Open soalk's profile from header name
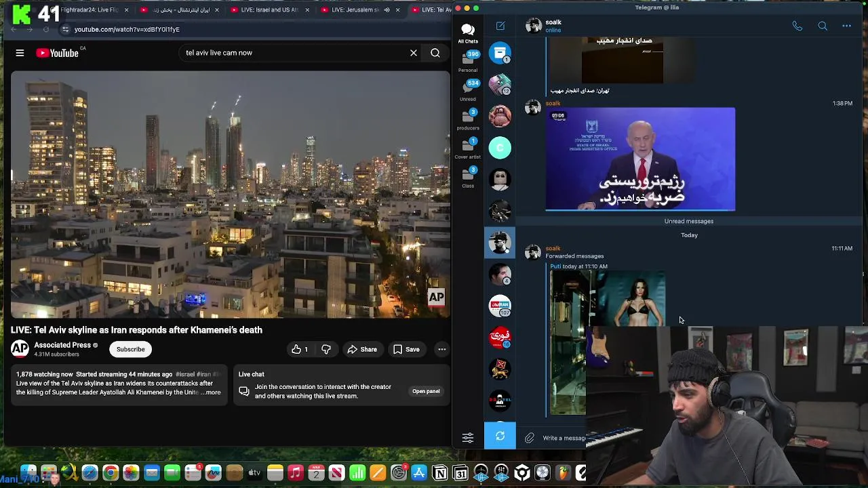868x488 pixels. point(553,22)
